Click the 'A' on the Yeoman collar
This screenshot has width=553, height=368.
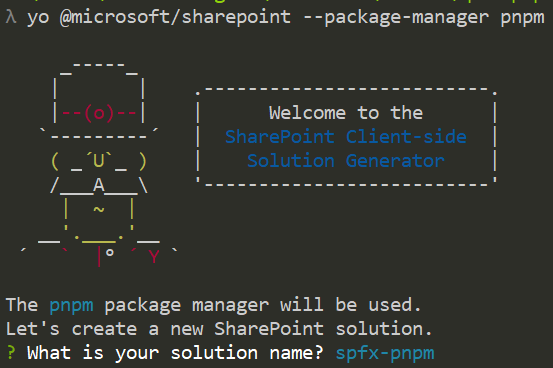[x=99, y=185]
